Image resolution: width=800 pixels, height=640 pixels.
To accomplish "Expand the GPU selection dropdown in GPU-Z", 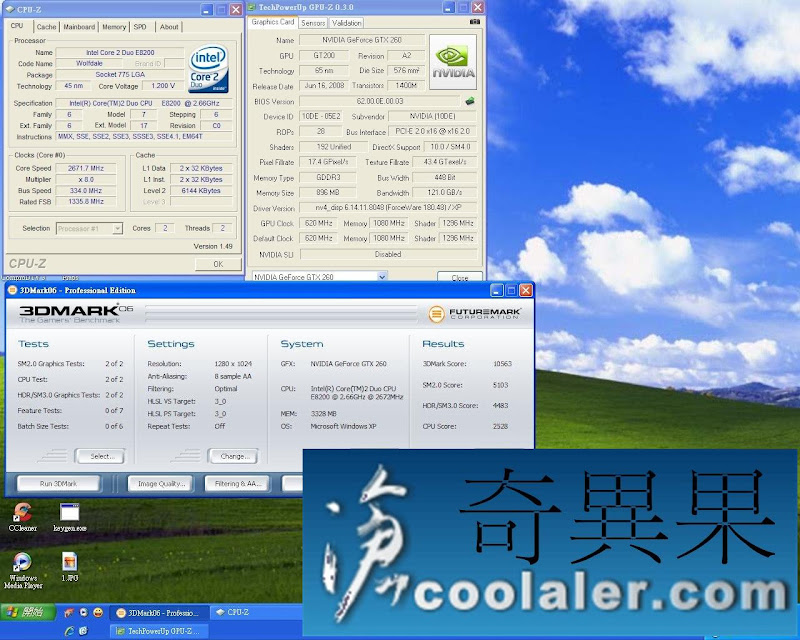I will [382, 277].
